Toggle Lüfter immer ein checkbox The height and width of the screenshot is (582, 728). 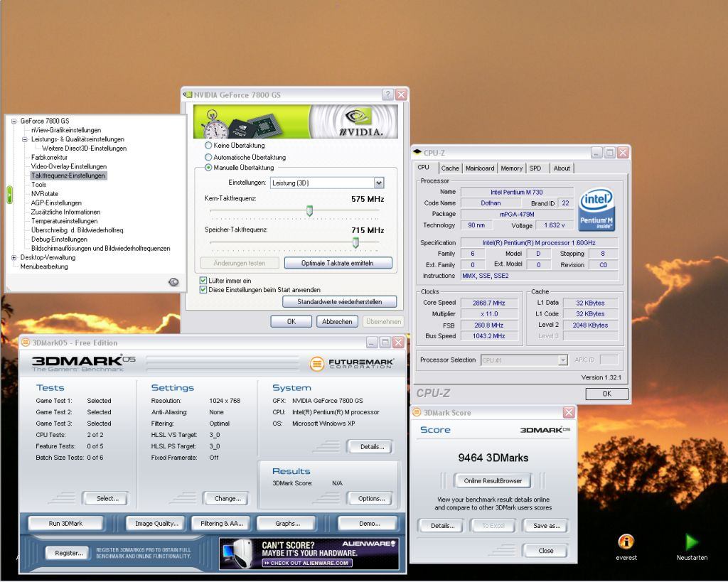(203, 280)
